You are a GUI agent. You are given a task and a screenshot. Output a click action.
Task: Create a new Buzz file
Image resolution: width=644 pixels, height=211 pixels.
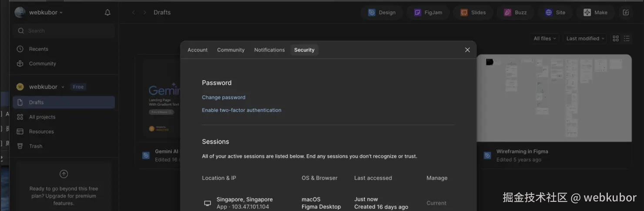tap(515, 13)
